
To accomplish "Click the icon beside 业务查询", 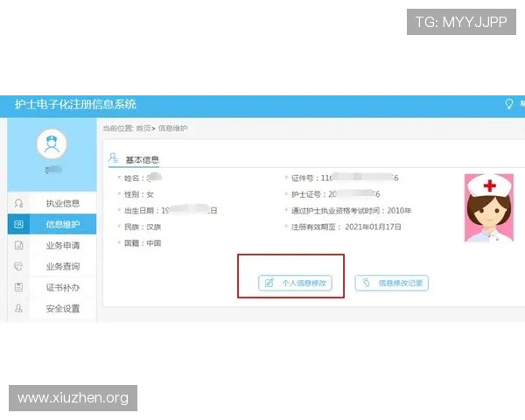I will click(18, 266).
